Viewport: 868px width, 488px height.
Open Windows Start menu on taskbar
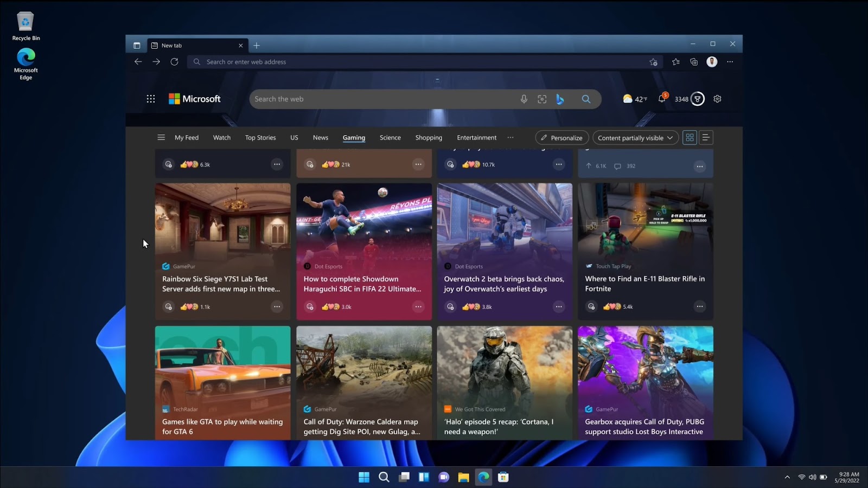[x=364, y=477]
